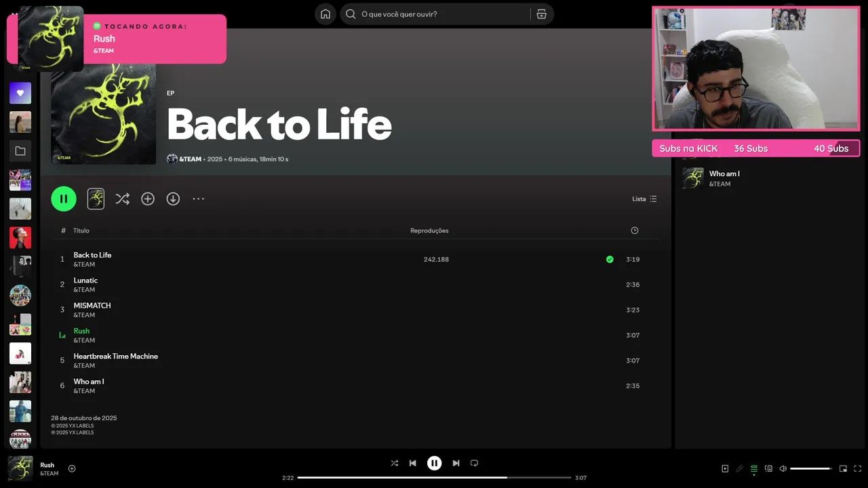Open the white cover with pink figure in sidebar

click(20, 353)
